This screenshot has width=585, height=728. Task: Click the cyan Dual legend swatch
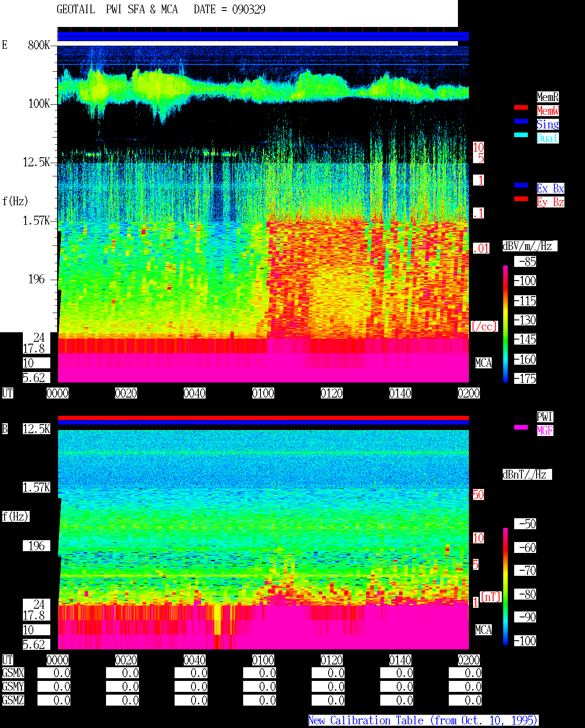tap(521, 135)
